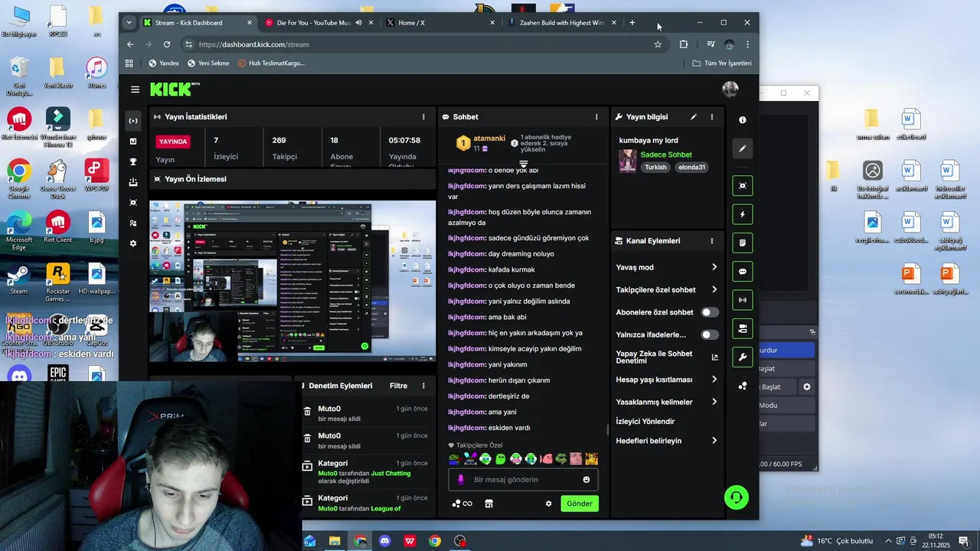
Task: Open Tüm Yer İşaretleri bookmarks folder
Action: coord(722,64)
